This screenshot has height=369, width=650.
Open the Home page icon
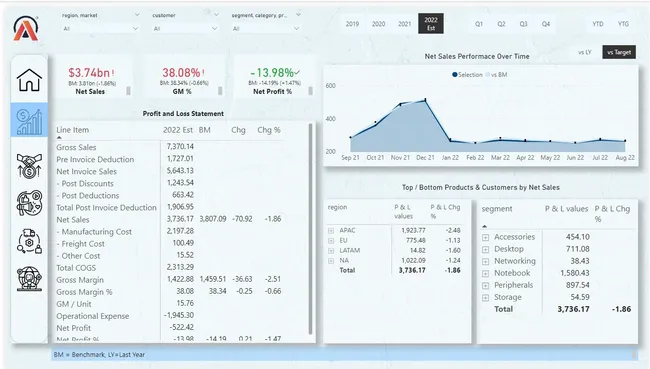coord(29,80)
